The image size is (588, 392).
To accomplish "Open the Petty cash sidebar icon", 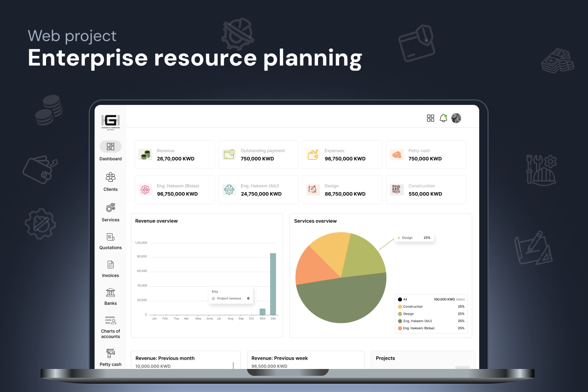I will click(110, 353).
